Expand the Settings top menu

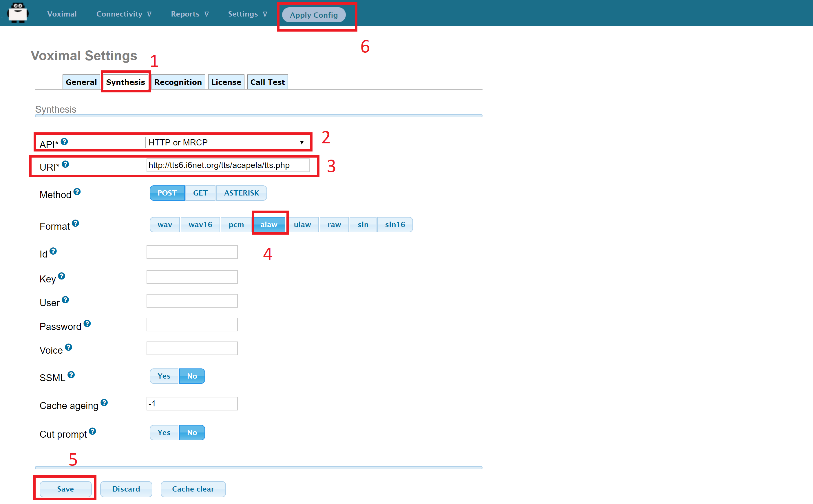pyautogui.click(x=247, y=14)
